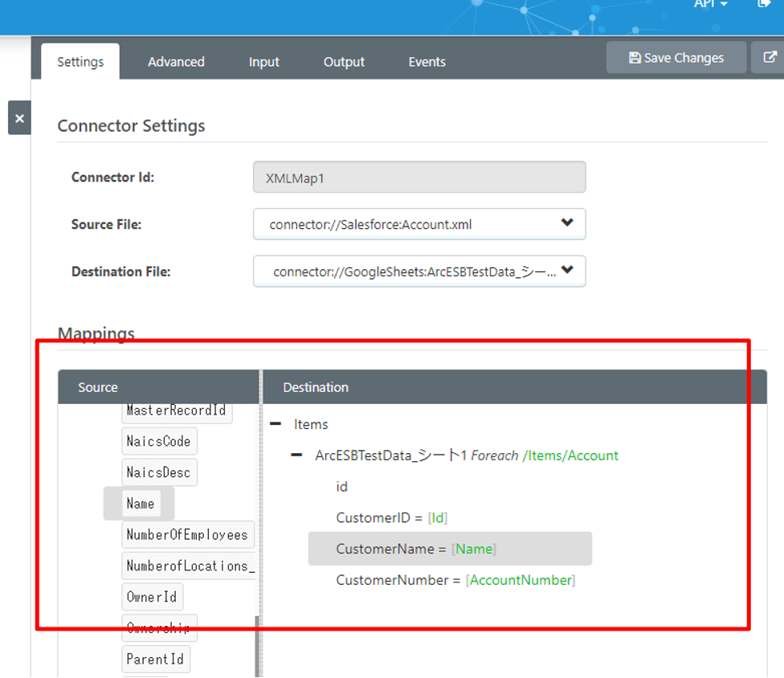The image size is (784, 678).
Task: Click the Save Changes button
Action: 676,58
